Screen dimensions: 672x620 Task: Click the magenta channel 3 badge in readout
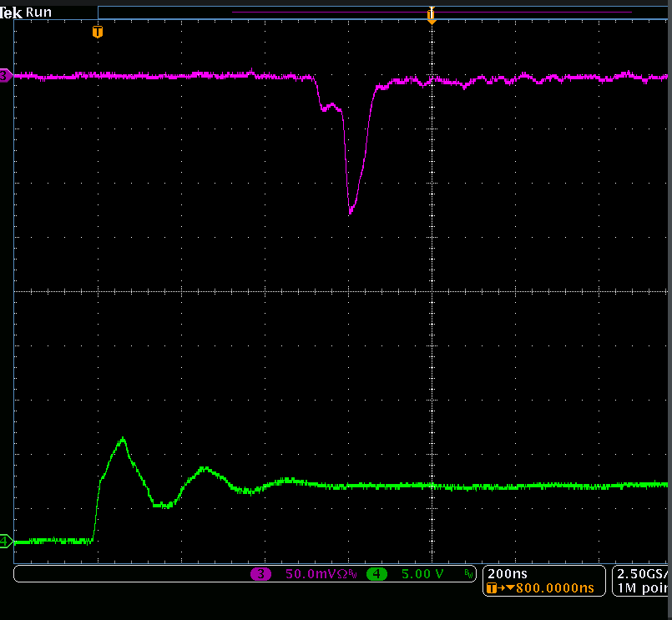[261, 574]
